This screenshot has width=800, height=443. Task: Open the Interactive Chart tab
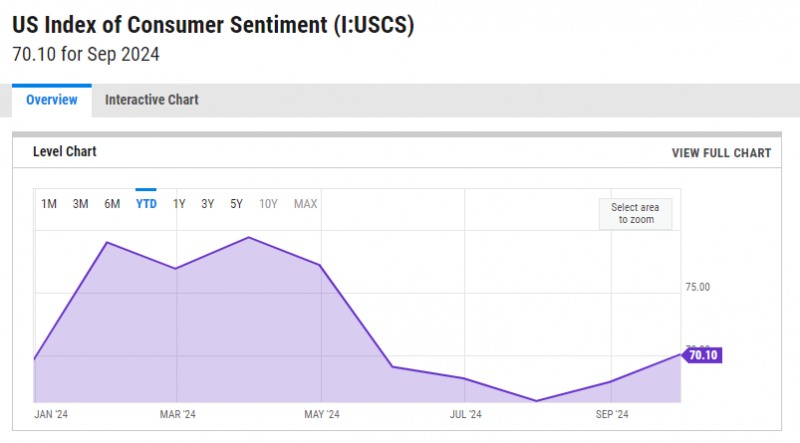pos(152,100)
